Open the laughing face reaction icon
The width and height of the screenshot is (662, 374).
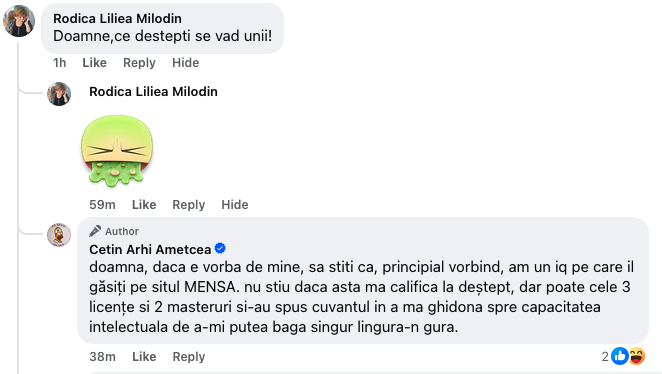(x=637, y=356)
